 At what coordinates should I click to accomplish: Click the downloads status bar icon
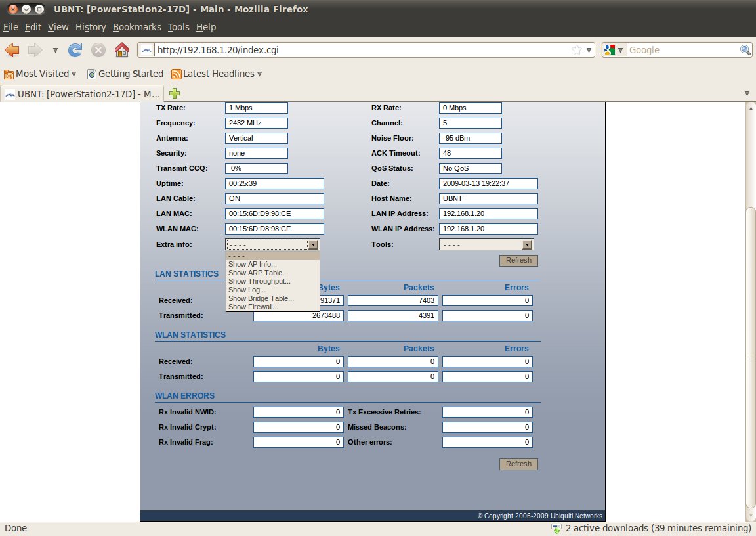point(556,528)
